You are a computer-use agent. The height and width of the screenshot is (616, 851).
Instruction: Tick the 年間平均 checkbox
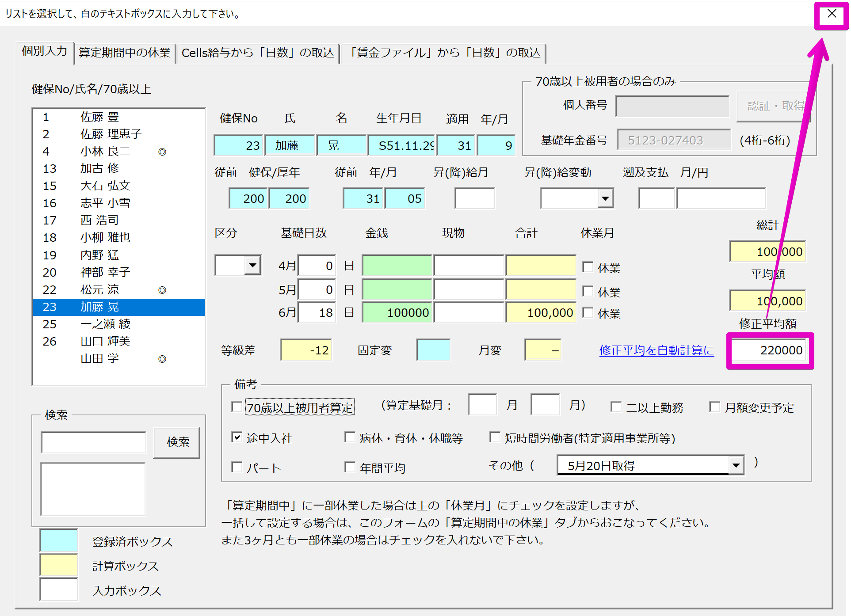tap(350, 467)
